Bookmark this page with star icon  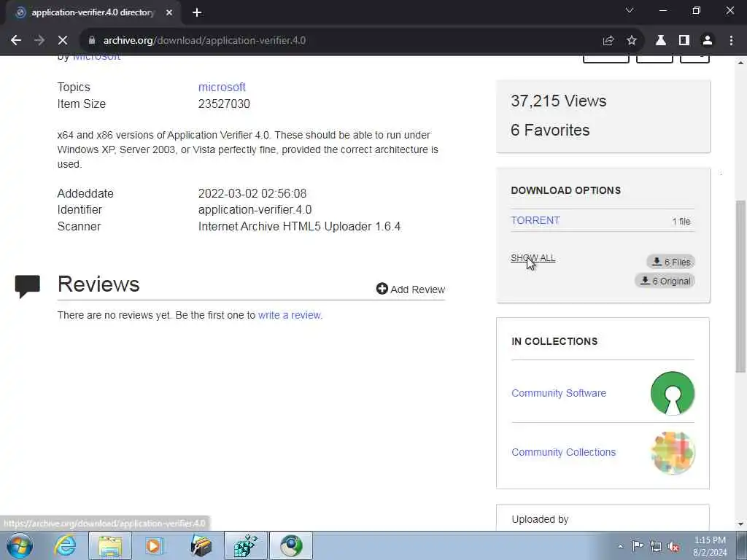coord(632,41)
